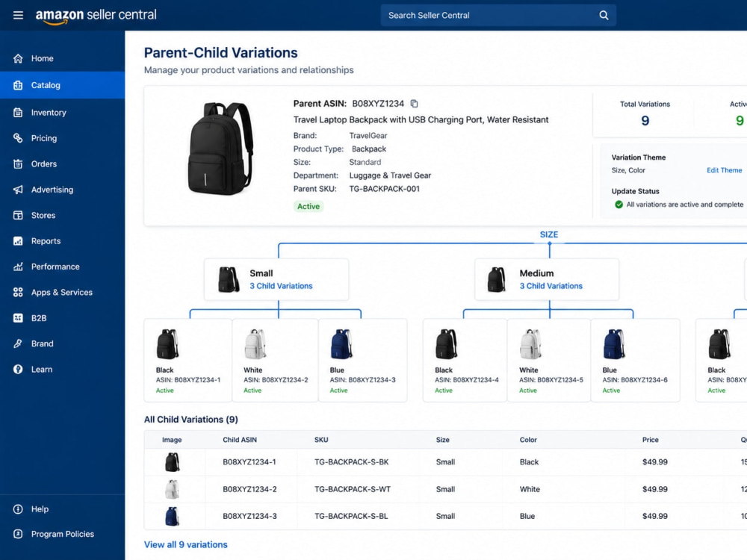
Task: Click the green Active status badge
Action: pyautogui.click(x=309, y=206)
